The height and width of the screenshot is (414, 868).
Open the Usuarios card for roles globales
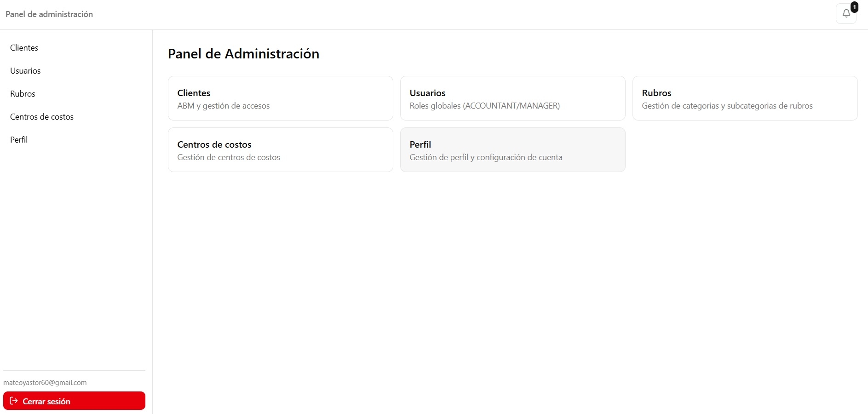click(x=512, y=98)
